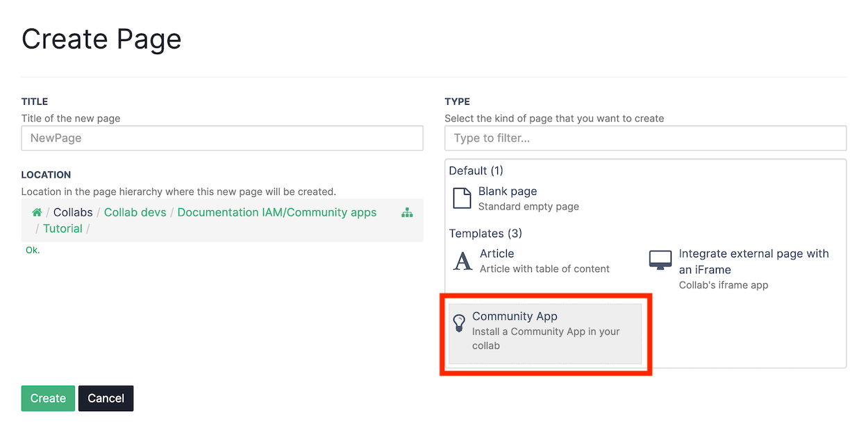Open the page hierarchy tree icon
This screenshot has height=428, width=868.
pos(407,213)
